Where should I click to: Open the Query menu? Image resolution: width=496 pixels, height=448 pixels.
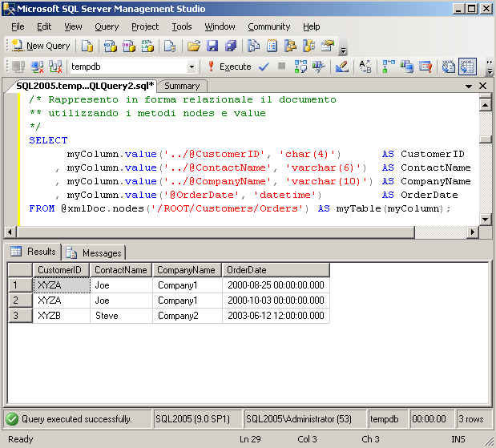[107, 27]
